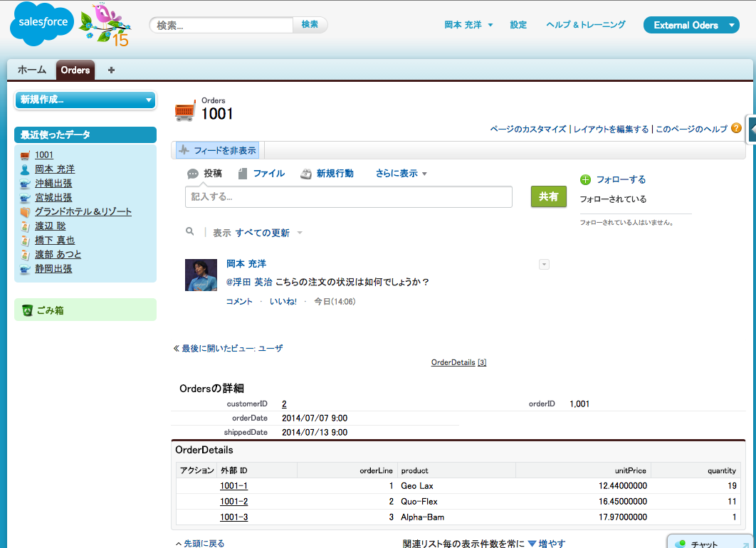Click 岡本 充洋 author name in feed post
This screenshot has height=548, width=756.
246,263
